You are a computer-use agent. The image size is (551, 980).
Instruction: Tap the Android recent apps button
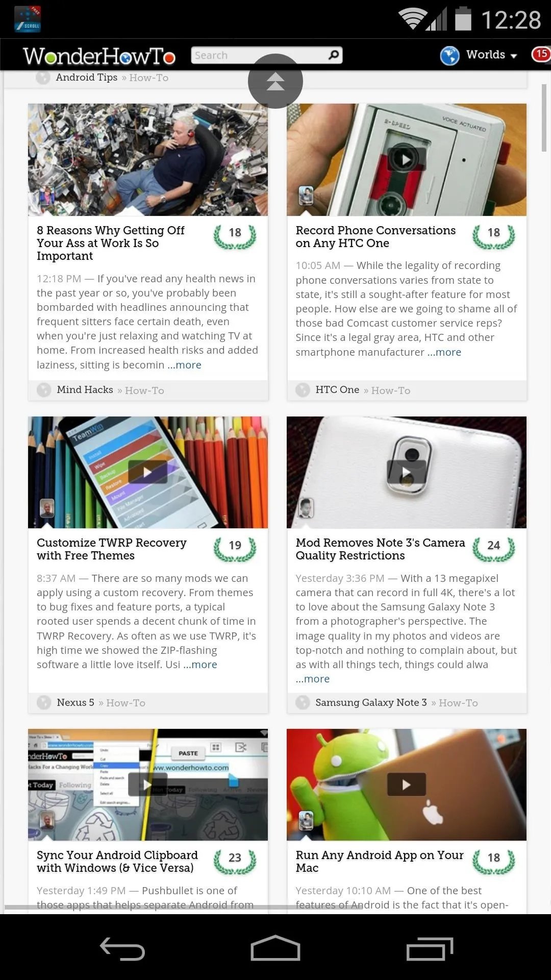(430, 949)
